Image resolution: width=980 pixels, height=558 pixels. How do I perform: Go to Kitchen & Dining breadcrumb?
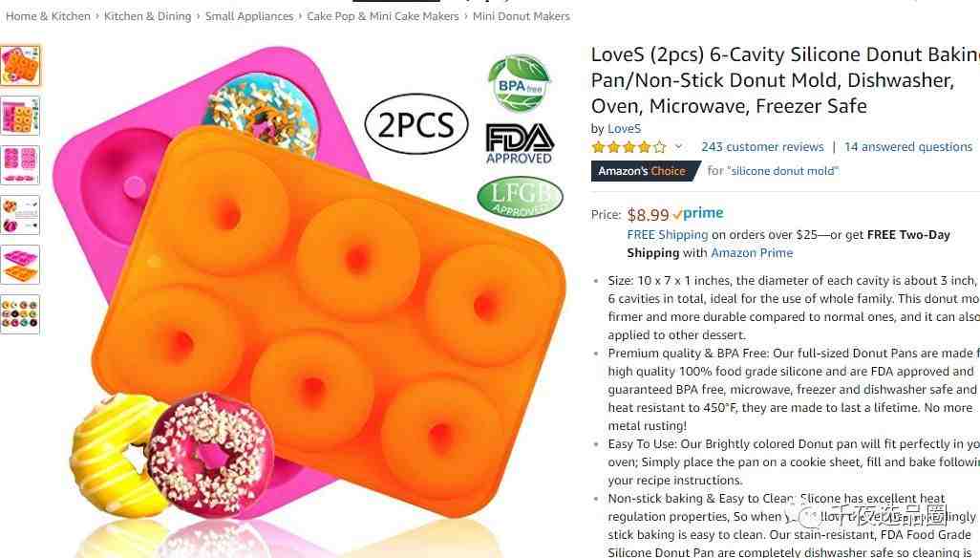point(147,16)
